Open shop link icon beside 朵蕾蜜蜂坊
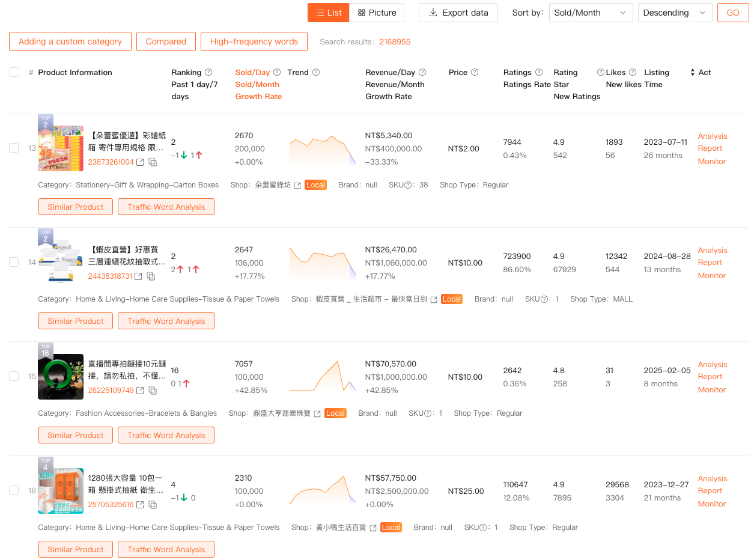This screenshot has width=751, height=560. point(297,185)
